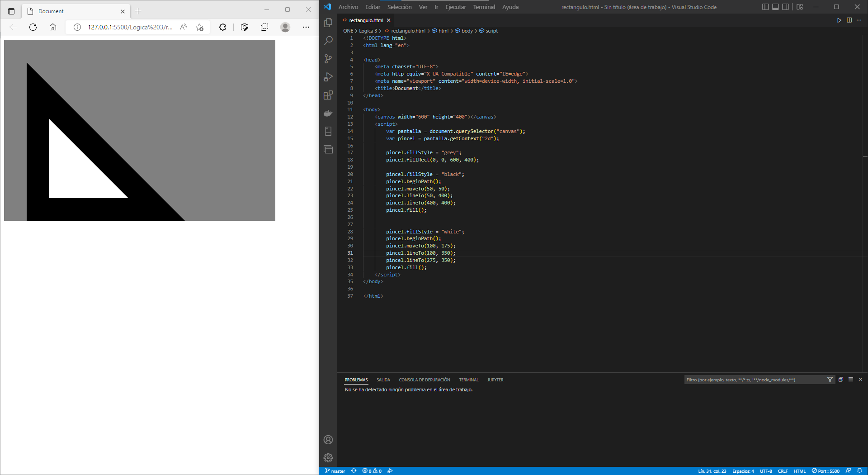Viewport: 868px width, 475px height.
Task: Click script in the breadcrumb path
Action: pyautogui.click(x=491, y=31)
